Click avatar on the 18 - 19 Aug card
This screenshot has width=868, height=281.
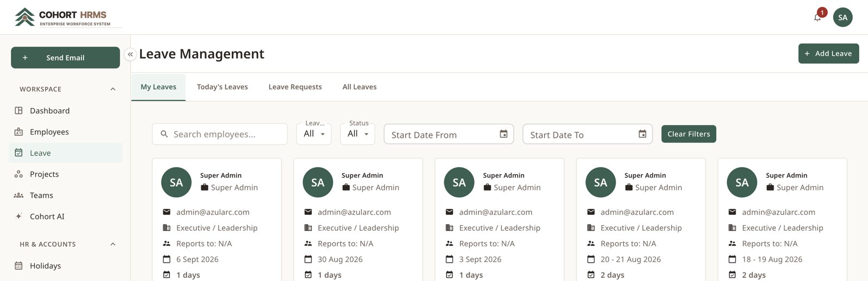coord(742,182)
